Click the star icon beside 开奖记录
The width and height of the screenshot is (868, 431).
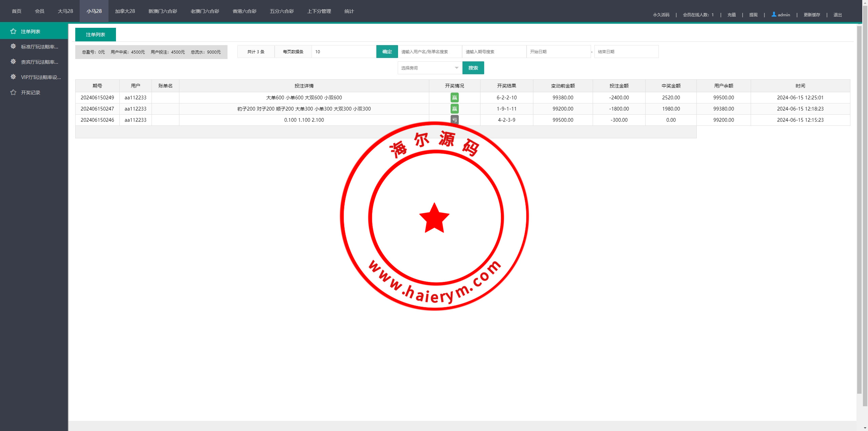point(13,92)
